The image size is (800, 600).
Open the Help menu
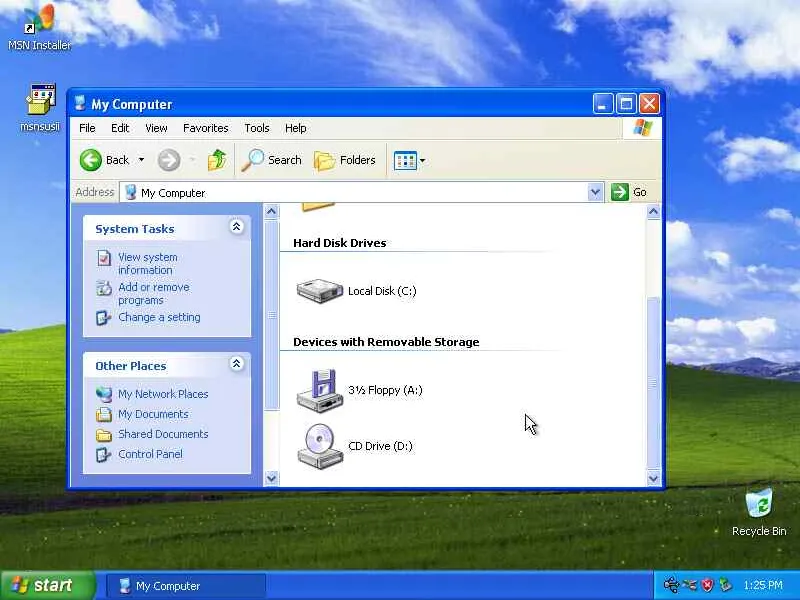point(295,128)
